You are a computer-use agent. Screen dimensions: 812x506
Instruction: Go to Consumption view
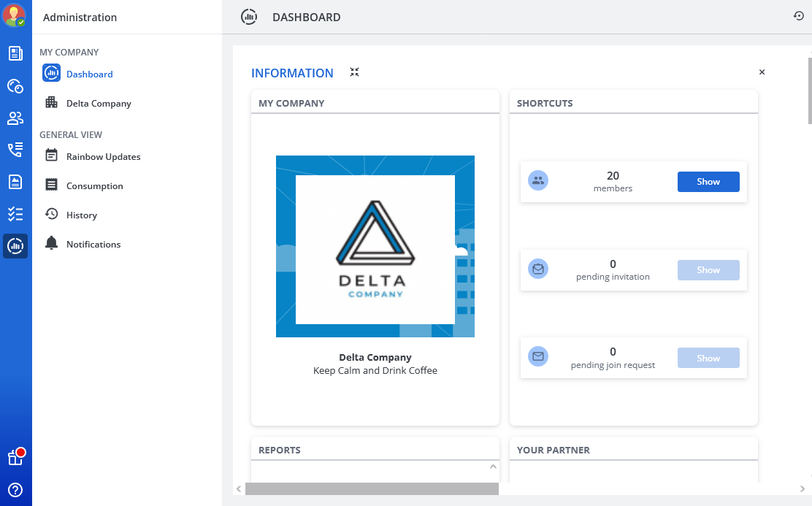coord(94,186)
